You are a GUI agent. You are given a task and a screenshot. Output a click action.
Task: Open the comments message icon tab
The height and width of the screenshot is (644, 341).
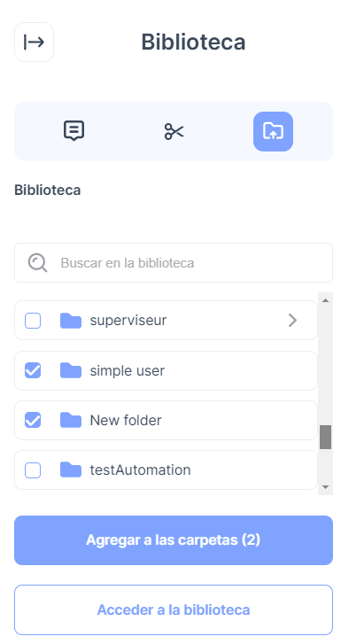(x=74, y=131)
